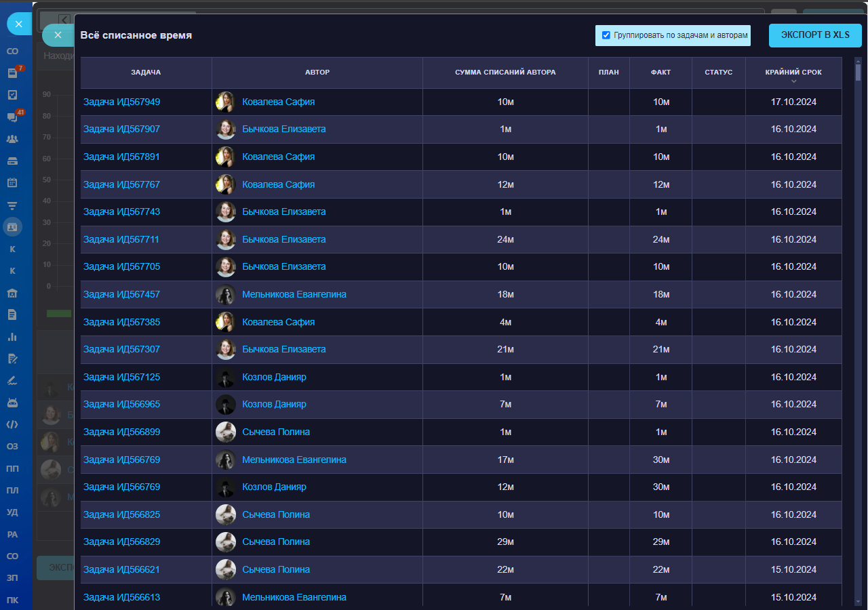
Task: Open the bank building icon in sidebar
Action: coord(12,293)
